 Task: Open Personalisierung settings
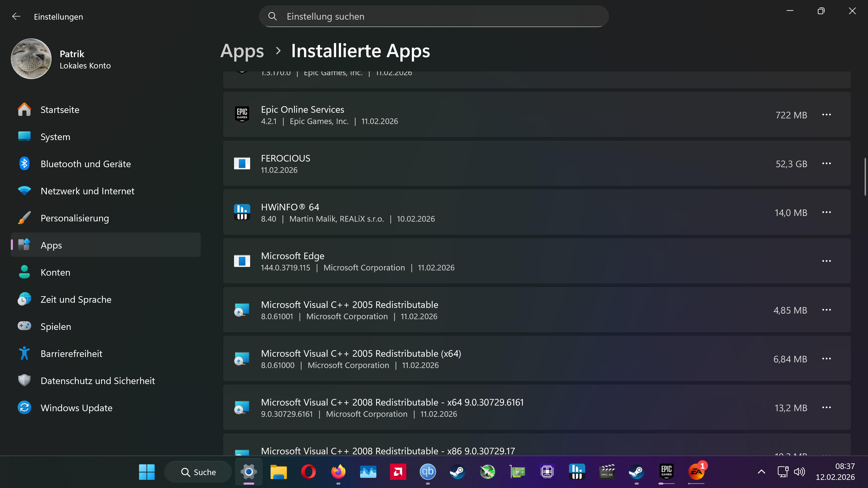75,218
